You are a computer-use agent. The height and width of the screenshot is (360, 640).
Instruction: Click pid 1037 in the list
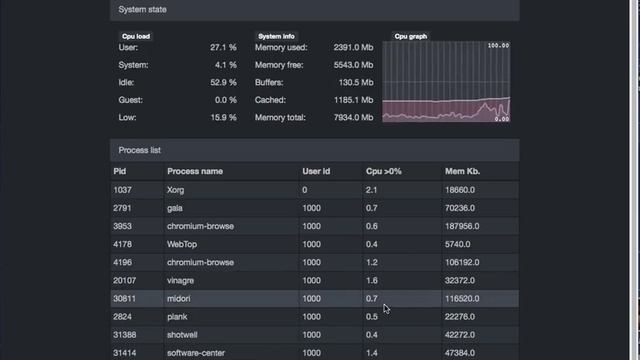tap(122, 190)
